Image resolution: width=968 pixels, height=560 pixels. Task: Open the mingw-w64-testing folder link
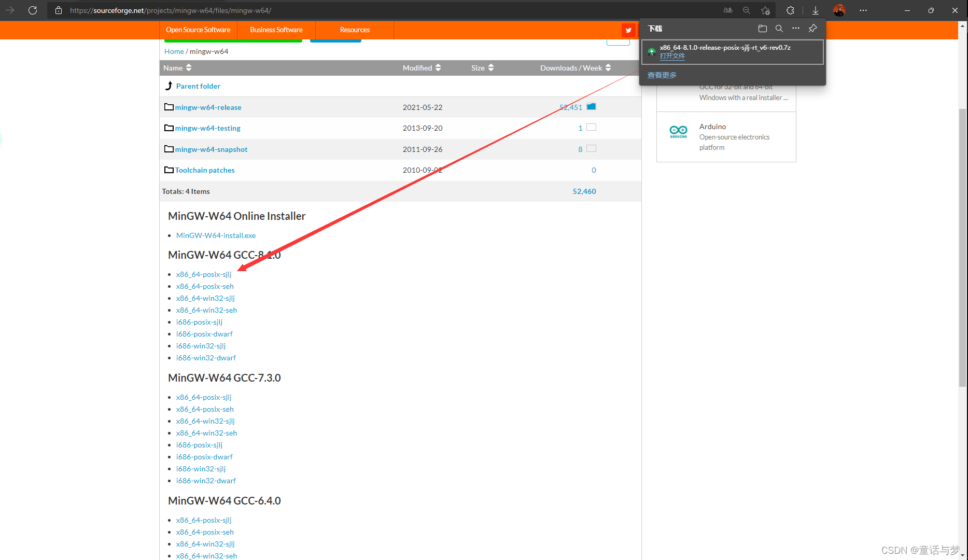(207, 128)
